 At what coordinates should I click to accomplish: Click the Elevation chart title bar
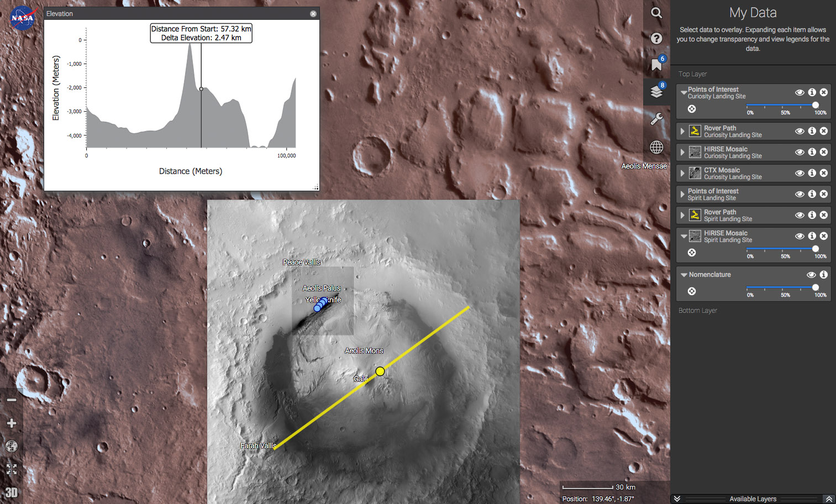(182, 13)
